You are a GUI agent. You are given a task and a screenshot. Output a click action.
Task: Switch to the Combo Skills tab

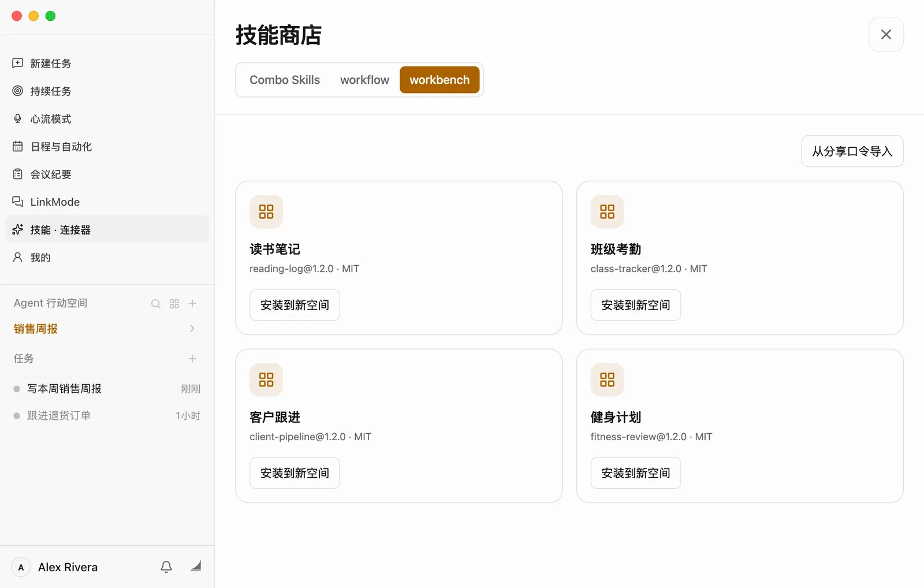point(285,80)
